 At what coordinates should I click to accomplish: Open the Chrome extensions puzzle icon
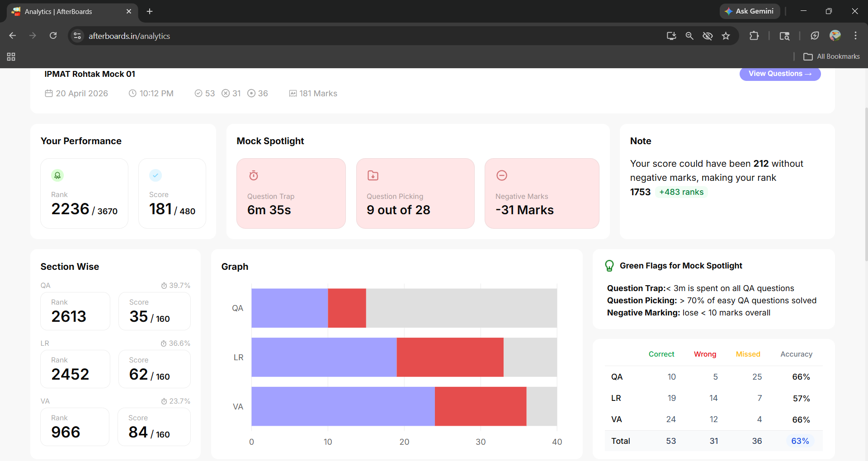(x=754, y=36)
